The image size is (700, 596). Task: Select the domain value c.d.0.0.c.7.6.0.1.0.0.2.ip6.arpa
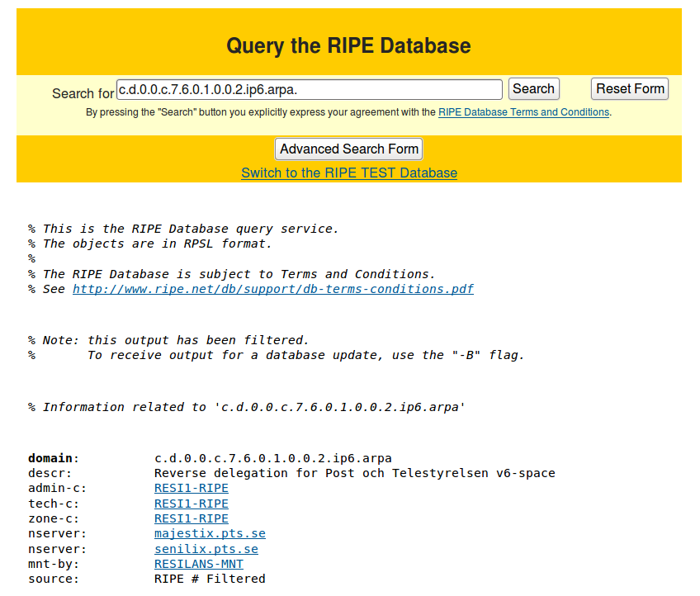272,458
